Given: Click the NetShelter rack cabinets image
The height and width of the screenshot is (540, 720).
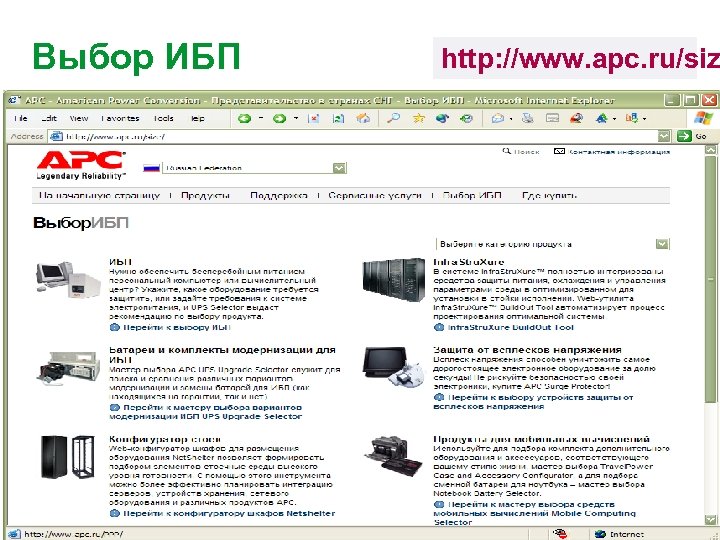Looking at the screenshot, I should (x=68, y=457).
